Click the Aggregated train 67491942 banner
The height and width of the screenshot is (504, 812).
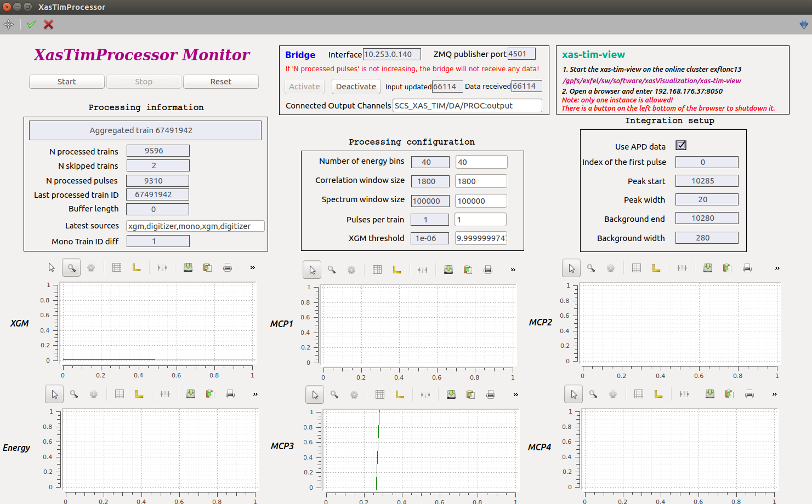(145, 130)
